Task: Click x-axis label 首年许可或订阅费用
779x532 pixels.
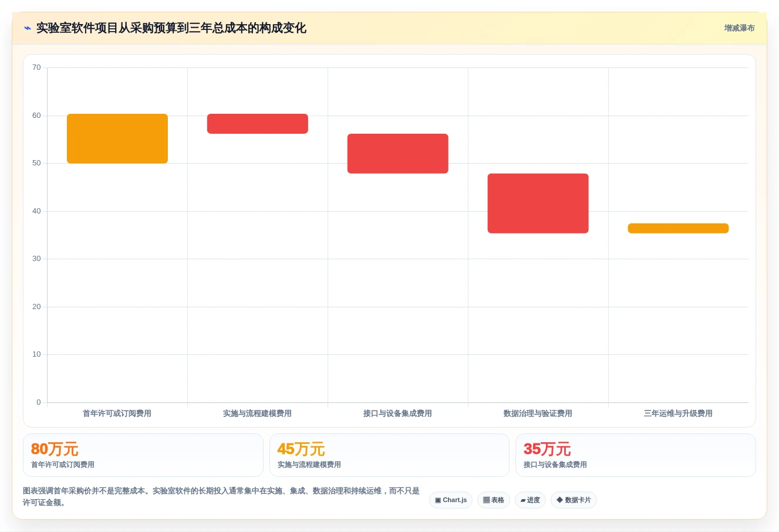Action: 117,414
